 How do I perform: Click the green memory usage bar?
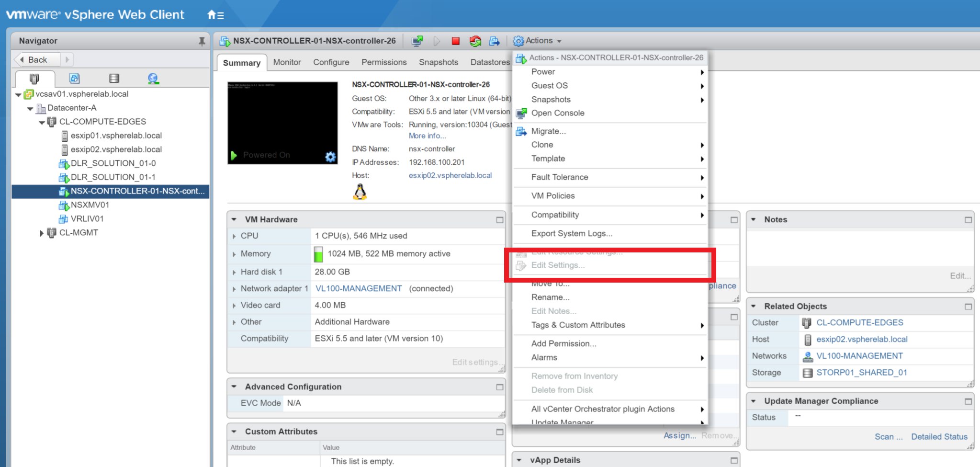point(318,254)
